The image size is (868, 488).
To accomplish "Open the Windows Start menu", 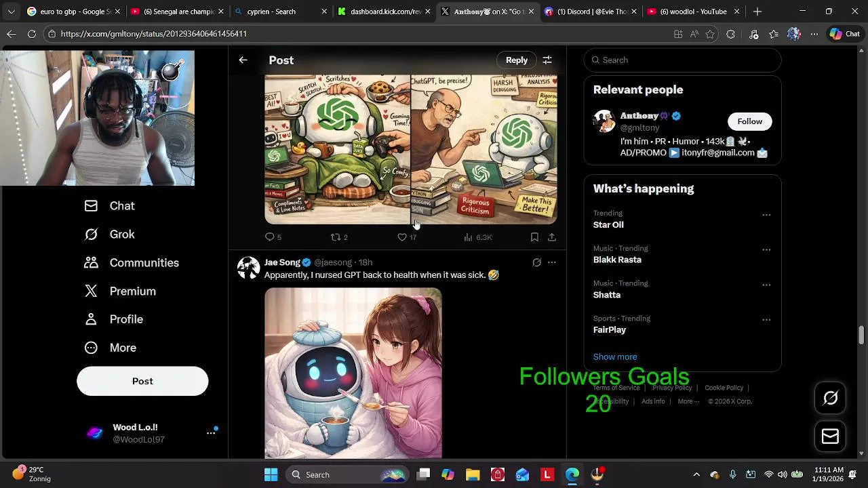I will [x=271, y=474].
